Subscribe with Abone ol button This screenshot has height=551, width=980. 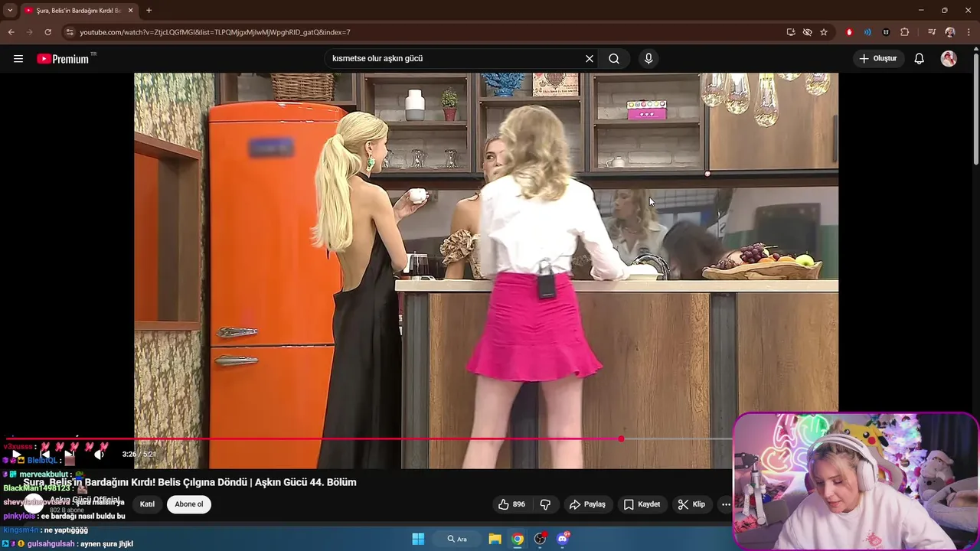coord(189,504)
